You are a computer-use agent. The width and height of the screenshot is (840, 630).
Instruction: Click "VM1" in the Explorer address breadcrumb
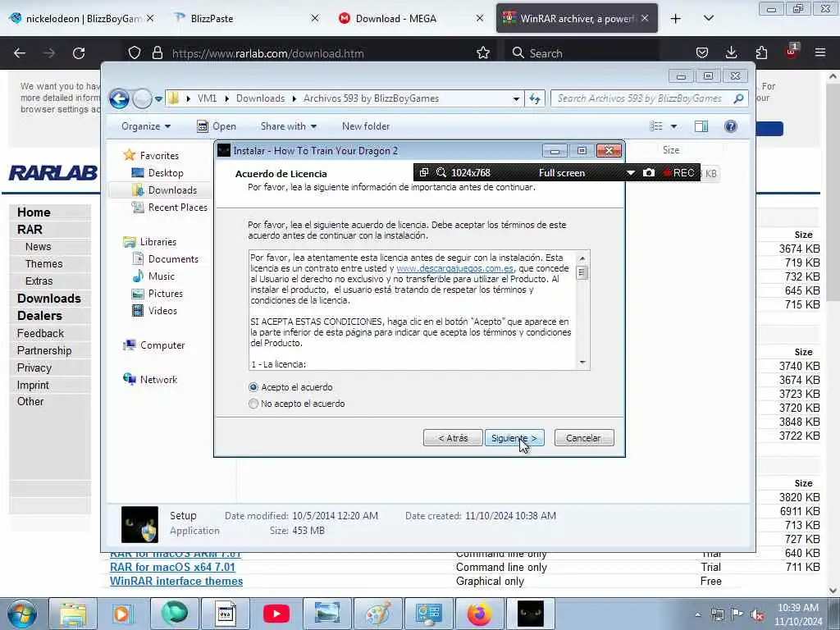[207, 98]
